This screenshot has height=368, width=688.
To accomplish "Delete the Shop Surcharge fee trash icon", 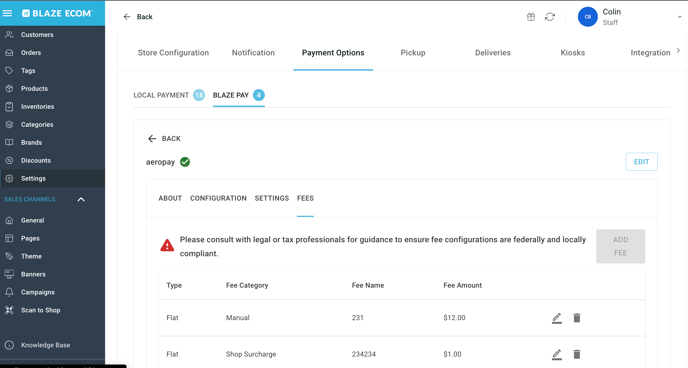I will [x=577, y=354].
